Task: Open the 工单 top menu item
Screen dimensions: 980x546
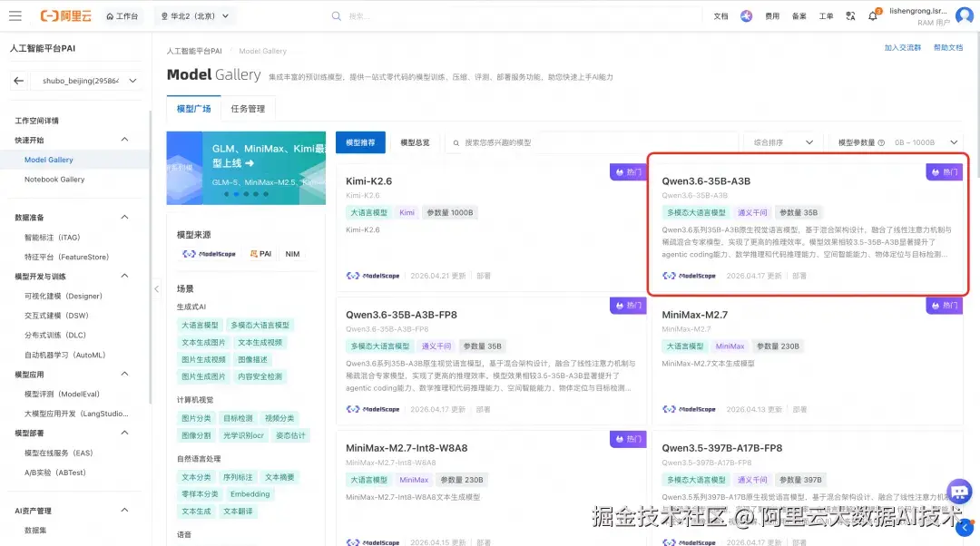Action: [827, 16]
